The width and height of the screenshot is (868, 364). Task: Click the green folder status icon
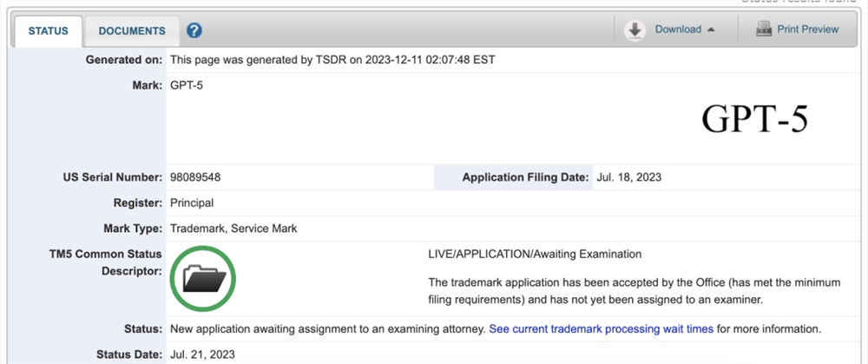pos(203,279)
